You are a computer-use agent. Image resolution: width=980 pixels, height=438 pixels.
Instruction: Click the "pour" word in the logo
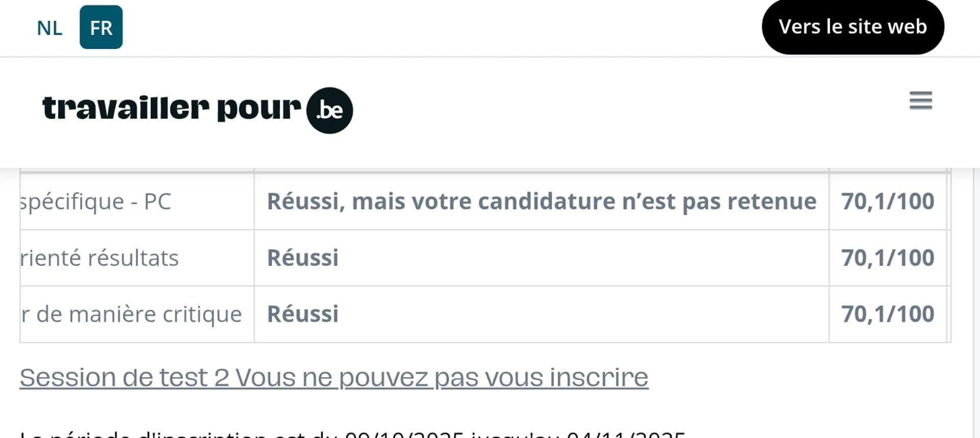click(259, 109)
